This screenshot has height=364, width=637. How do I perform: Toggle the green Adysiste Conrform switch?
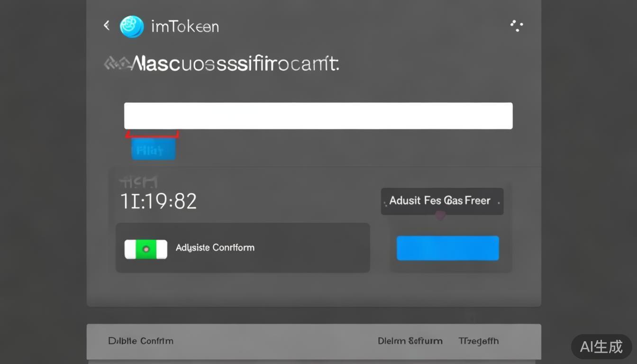[x=146, y=249]
